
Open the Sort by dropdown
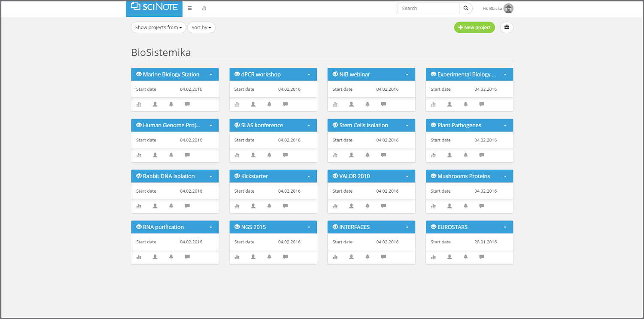pos(201,27)
